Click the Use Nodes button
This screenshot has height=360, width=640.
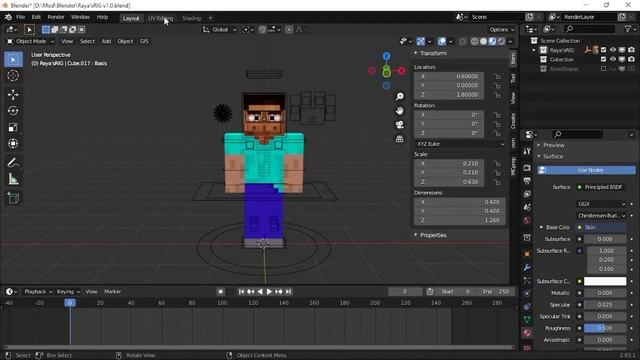(x=586, y=170)
